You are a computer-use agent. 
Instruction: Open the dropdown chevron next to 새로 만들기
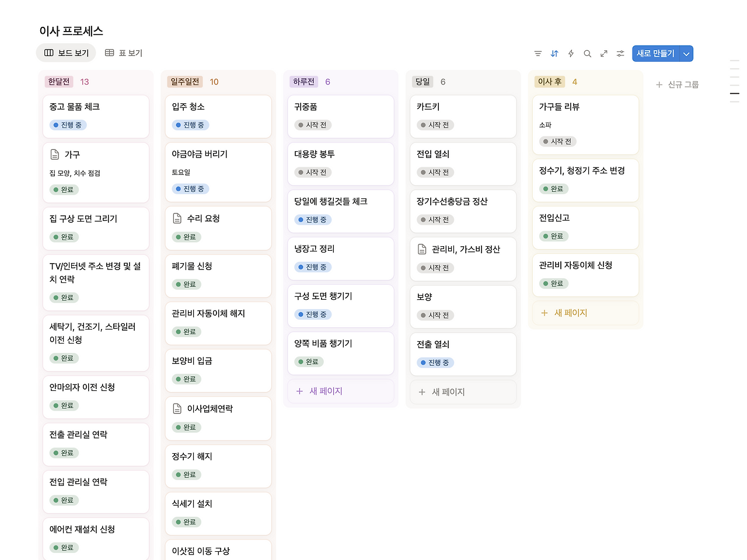coord(686,53)
